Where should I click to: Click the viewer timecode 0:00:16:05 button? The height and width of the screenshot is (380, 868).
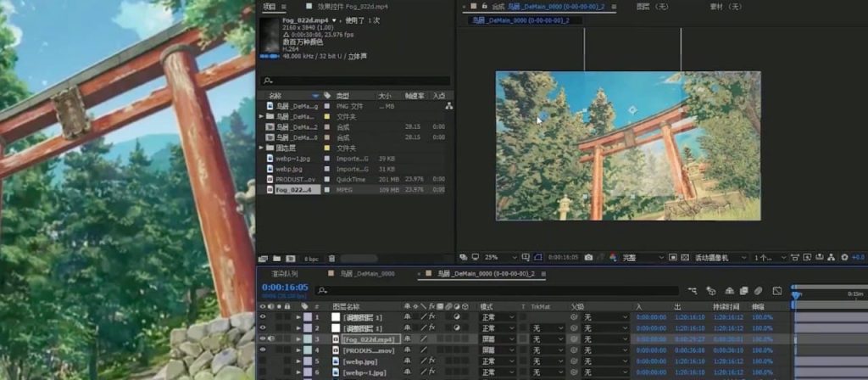click(x=563, y=258)
